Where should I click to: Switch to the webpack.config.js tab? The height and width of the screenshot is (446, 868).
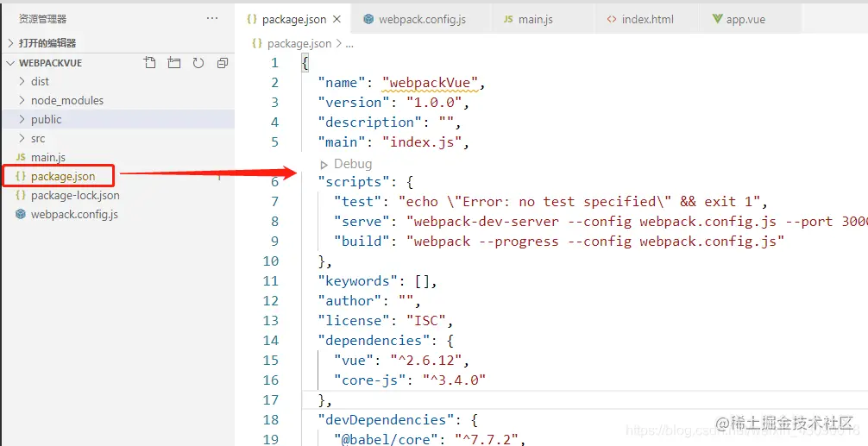(422, 19)
